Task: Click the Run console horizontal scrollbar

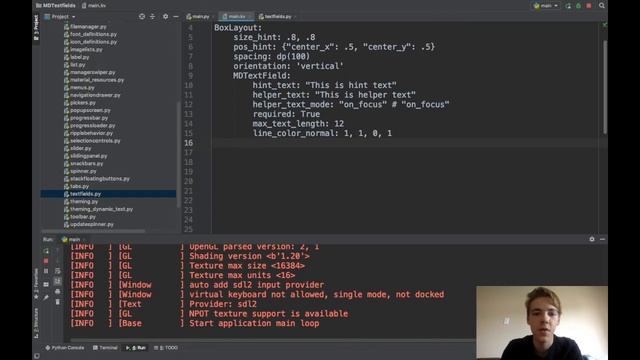Action: coord(273,339)
